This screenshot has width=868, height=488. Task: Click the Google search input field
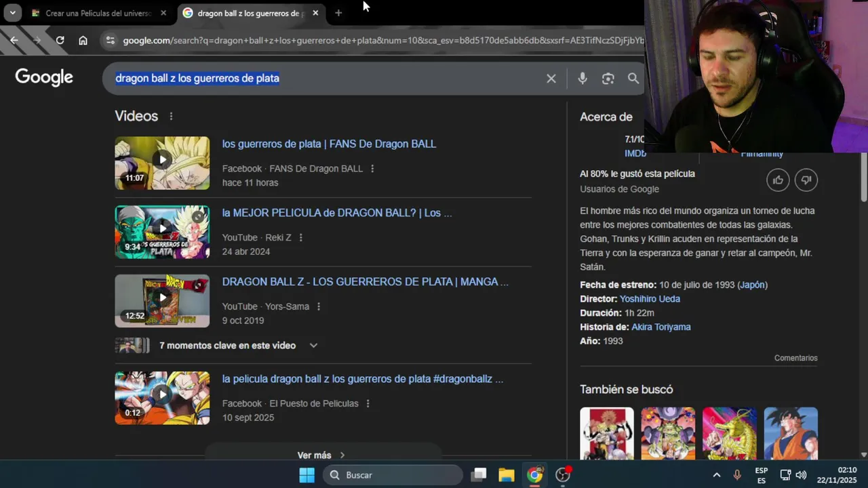coord(325,79)
